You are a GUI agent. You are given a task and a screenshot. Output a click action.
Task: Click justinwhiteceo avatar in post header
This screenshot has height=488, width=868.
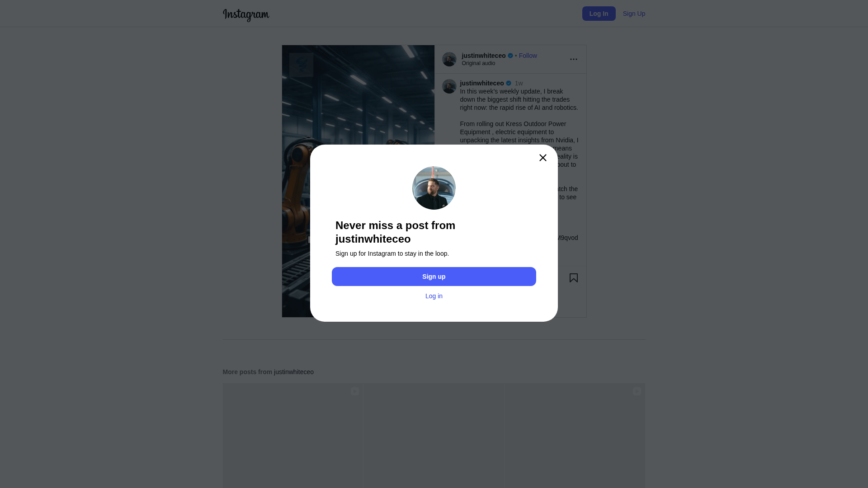pos(449,59)
